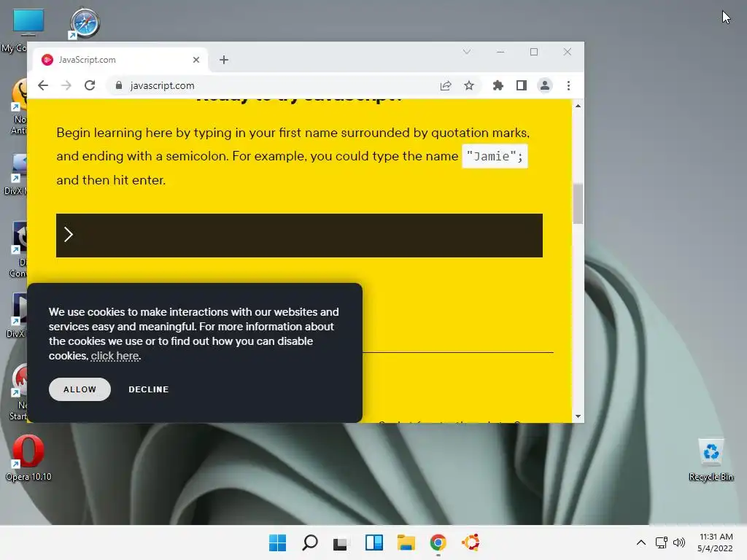Reload the javascript.com page
747x560 pixels.
pyautogui.click(x=90, y=86)
